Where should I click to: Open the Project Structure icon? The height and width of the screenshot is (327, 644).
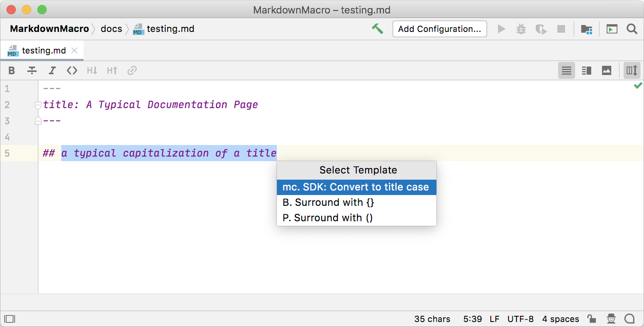(586, 29)
